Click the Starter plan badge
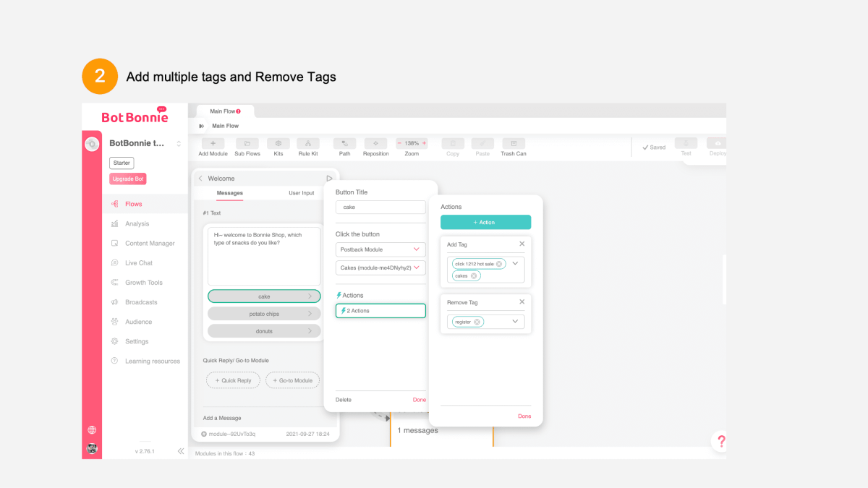 (x=122, y=163)
